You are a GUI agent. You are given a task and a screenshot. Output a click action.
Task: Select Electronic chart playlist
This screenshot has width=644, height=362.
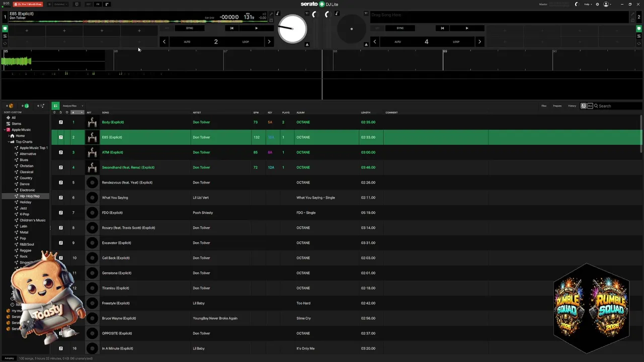27,190
